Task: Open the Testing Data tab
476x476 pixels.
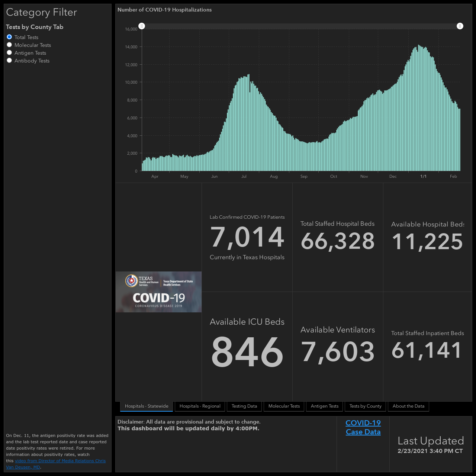Action: (244, 406)
